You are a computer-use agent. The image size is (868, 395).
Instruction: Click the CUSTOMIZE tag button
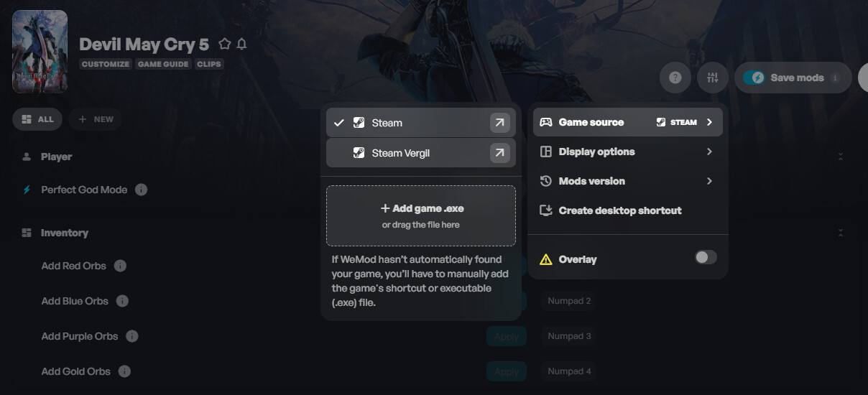(x=106, y=64)
